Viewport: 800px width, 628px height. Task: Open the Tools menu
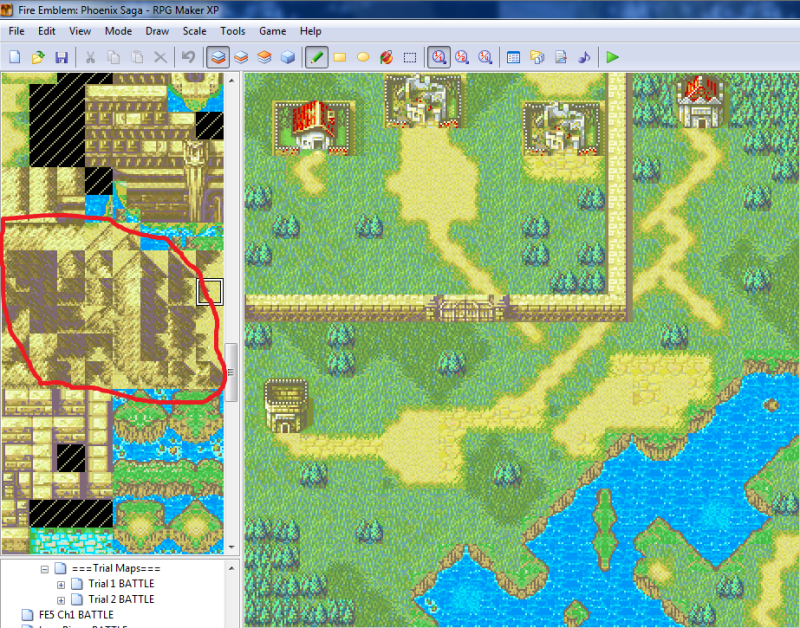pos(233,31)
